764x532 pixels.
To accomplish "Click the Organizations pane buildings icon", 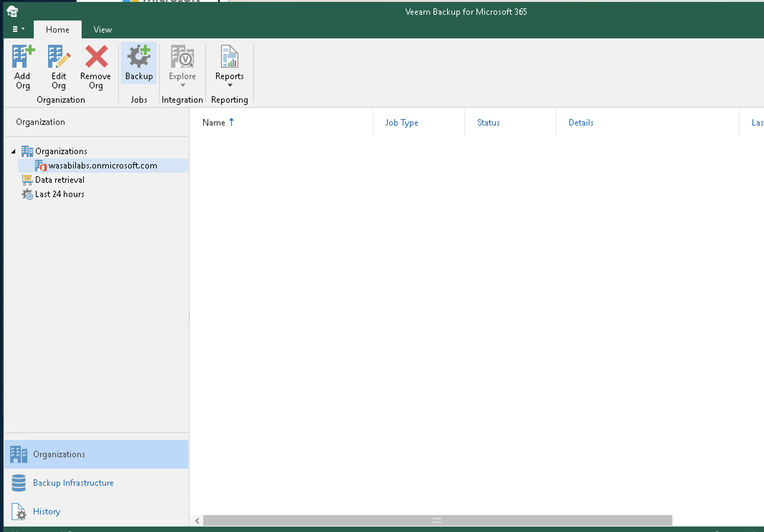I will 19,454.
